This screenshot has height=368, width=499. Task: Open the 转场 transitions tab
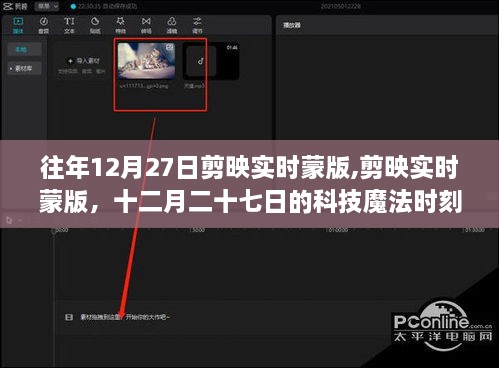(x=146, y=26)
